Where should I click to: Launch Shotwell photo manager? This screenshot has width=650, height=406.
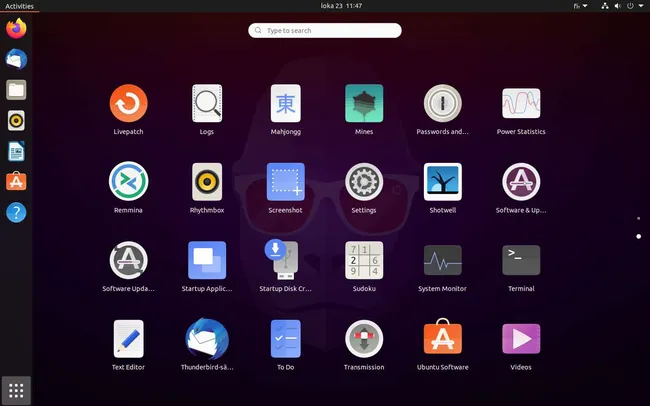tap(443, 182)
